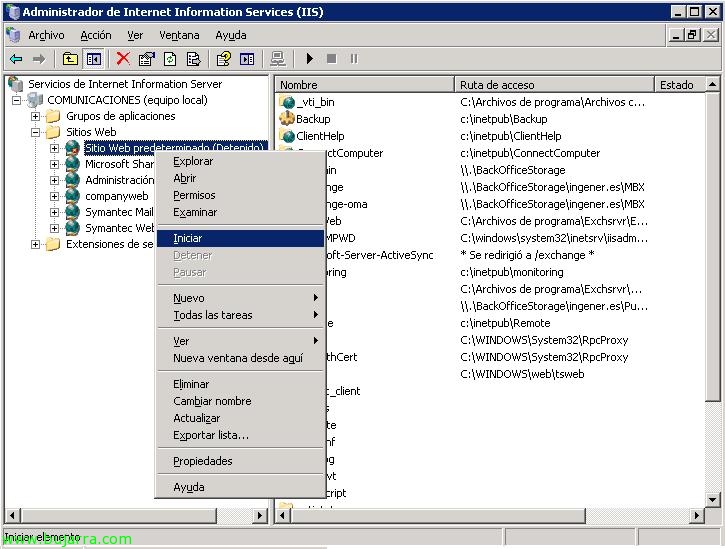The width and height of the screenshot is (725, 549).
Task: Click the MMC document icon by Archivo
Action: (13, 35)
